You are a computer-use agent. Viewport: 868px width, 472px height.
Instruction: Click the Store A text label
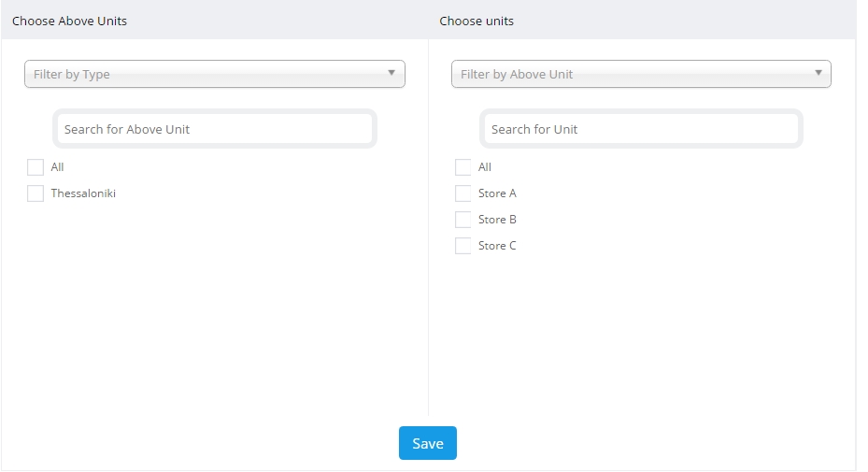click(x=497, y=193)
